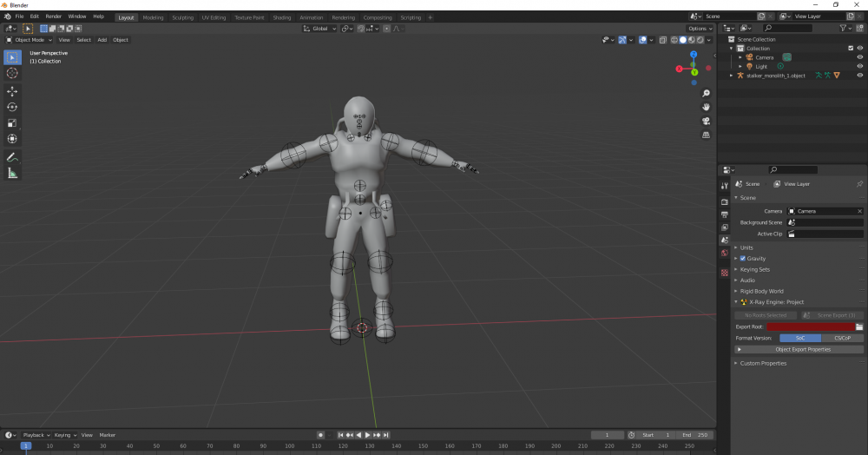Open the Render menu
This screenshot has height=455, width=868.
(x=54, y=16)
